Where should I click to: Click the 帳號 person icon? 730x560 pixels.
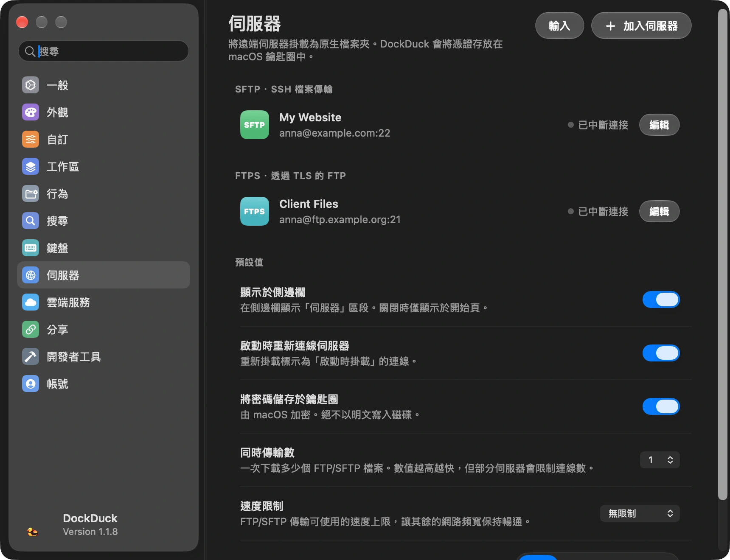[31, 384]
